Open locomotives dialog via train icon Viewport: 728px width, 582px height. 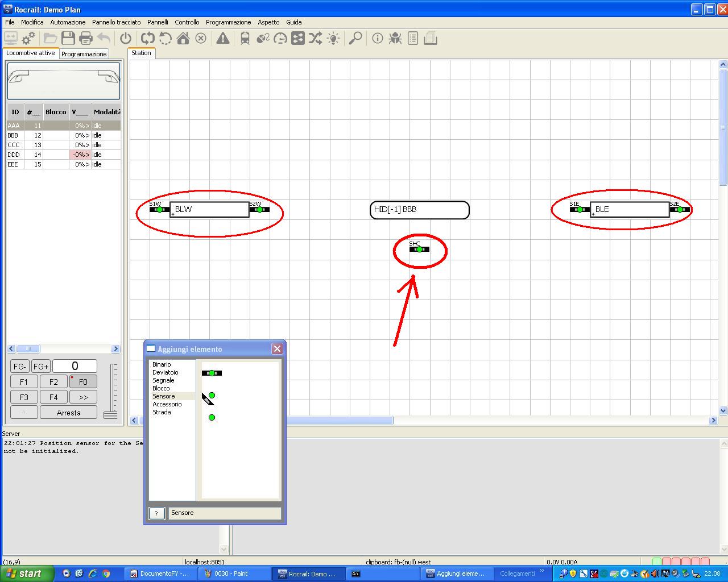tap(245, 38)
